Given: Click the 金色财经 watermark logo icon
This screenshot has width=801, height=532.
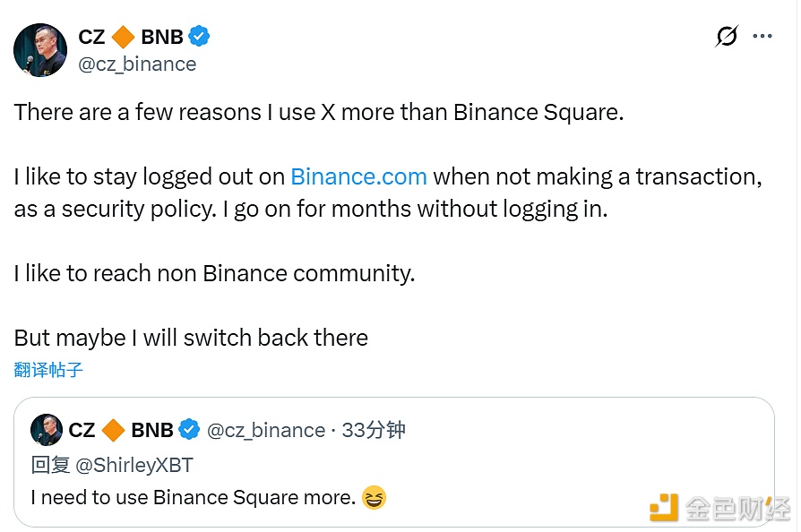Looking at the screenshot, I should click(x=664, y=508).
